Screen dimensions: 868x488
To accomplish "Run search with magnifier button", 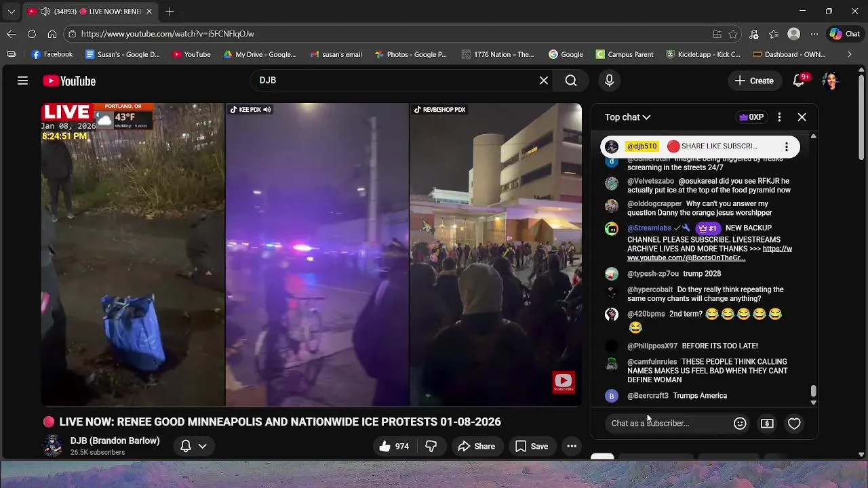I will tap(571, 81).
